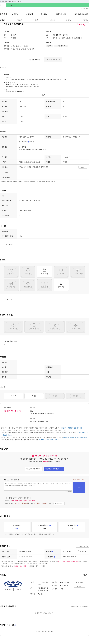Click 고용24 입사지원 불가능 button

(x=53, y=60)
